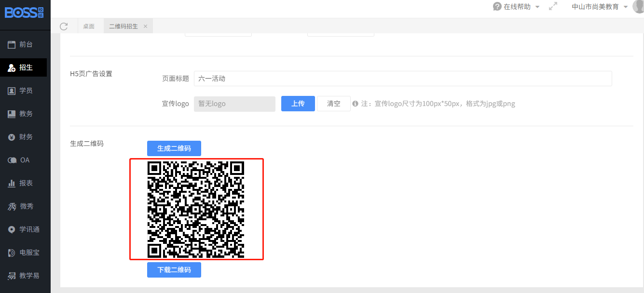The image size is (644, 293).
Task: Click the 学讯通 location icon
Action: pyautogui.click(x=12, y=229)
